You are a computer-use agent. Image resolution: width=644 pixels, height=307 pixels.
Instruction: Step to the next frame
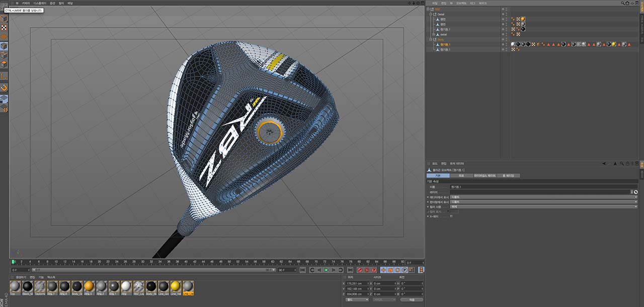click(334, 270)
